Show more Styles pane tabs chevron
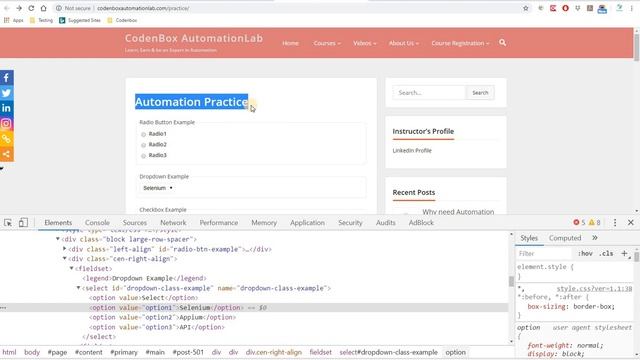This screenshot has width=640, height=360. [x=595, y=238]
